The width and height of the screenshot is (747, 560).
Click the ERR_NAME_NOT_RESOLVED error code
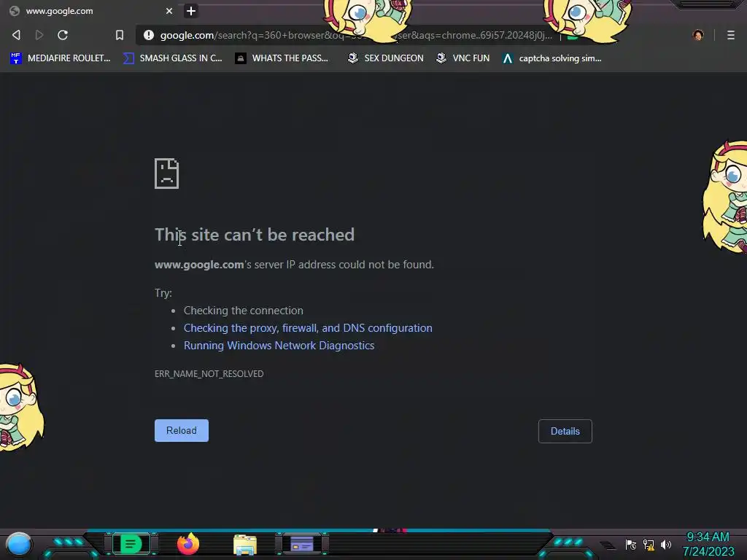(x=209, y=374)
